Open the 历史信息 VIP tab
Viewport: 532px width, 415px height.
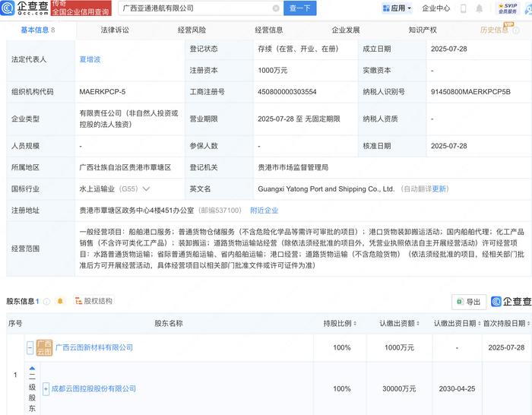(x=494, y=30)
